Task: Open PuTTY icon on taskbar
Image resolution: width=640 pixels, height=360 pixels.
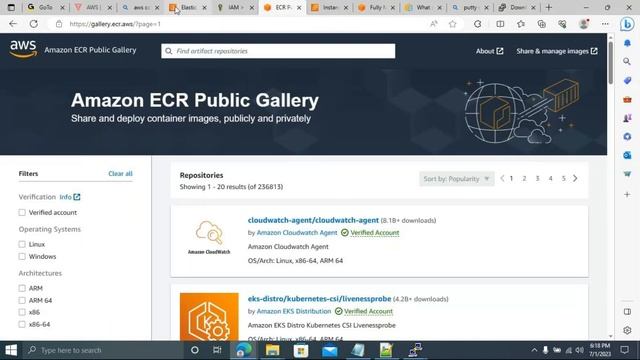Action: (415, 350)
